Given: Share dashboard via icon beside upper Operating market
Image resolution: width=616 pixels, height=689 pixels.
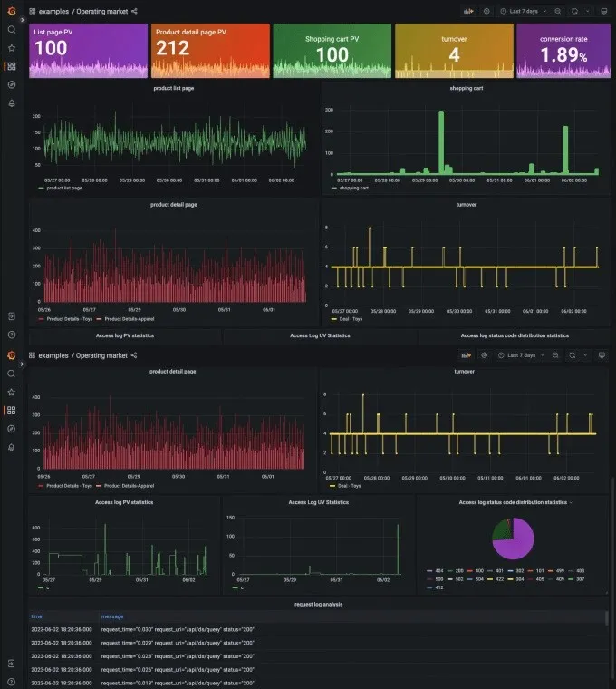Looking at the screenshot, I should (x=134, y=12).
